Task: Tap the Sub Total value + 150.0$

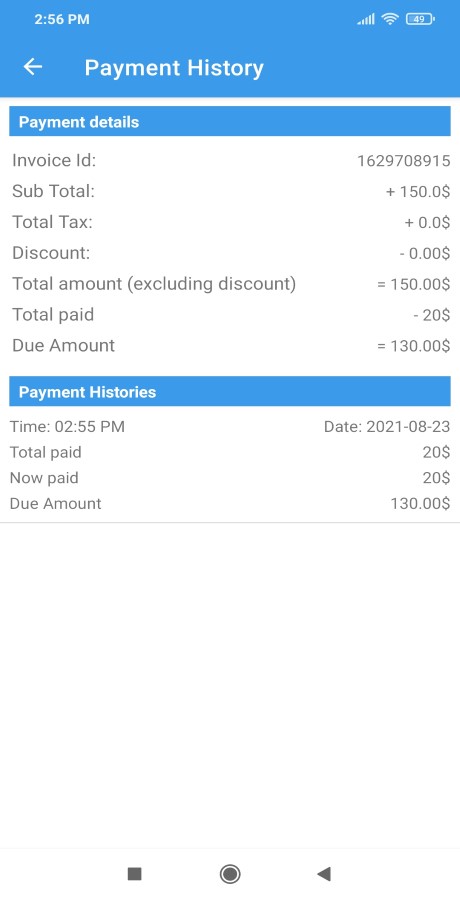Action: (418, 192)
